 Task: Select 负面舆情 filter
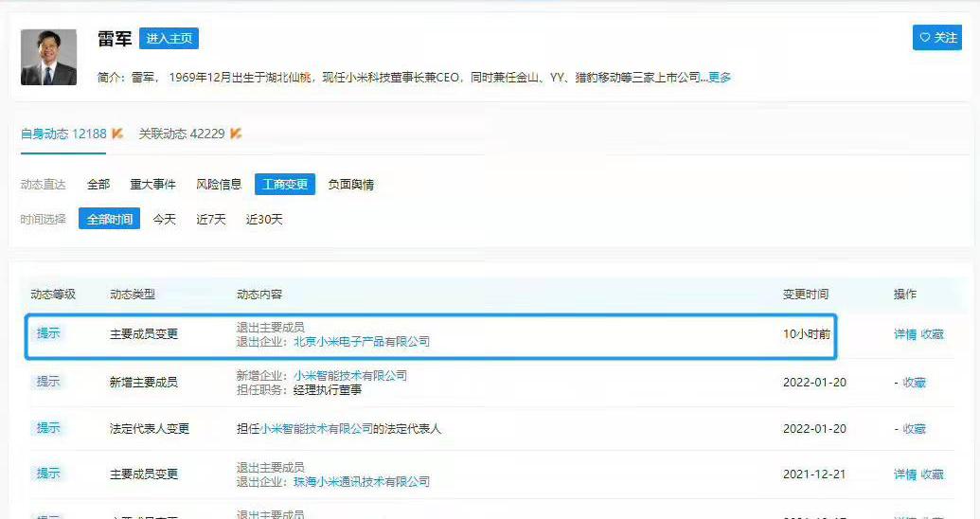(350, 184)
